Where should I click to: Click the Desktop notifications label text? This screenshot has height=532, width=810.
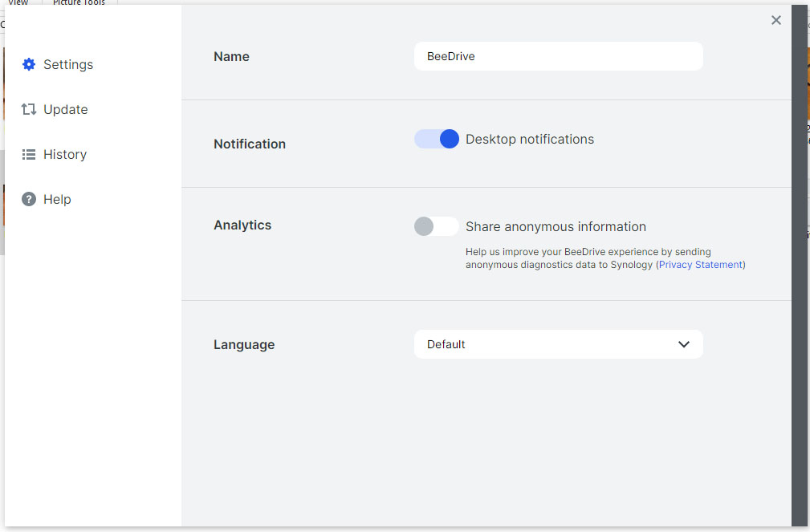click(x=530, y=139)
